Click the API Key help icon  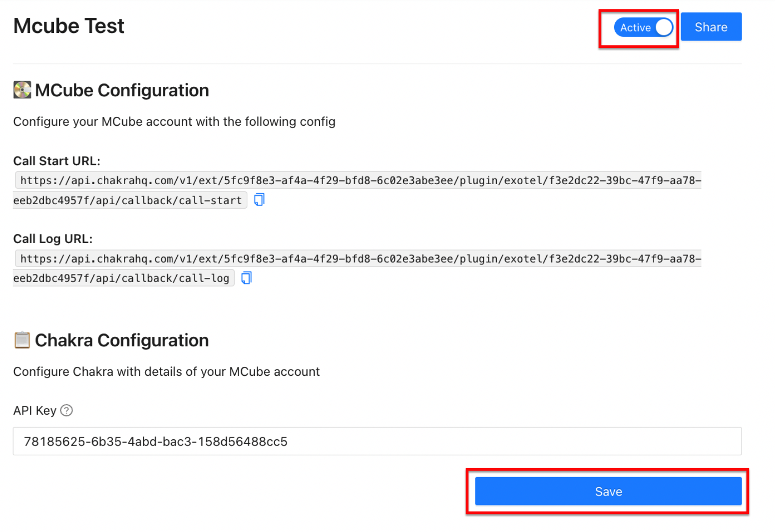tap(66, 410)
